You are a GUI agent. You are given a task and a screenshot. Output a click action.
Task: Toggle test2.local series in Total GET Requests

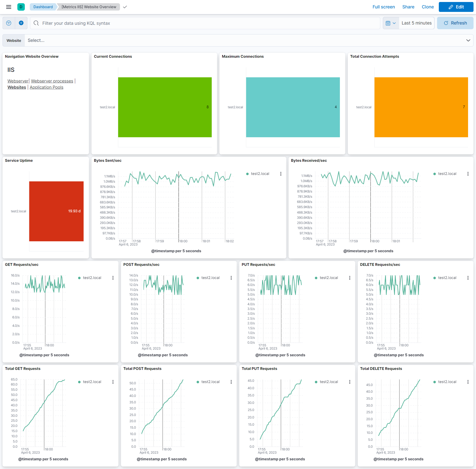(x=92, y=382)
